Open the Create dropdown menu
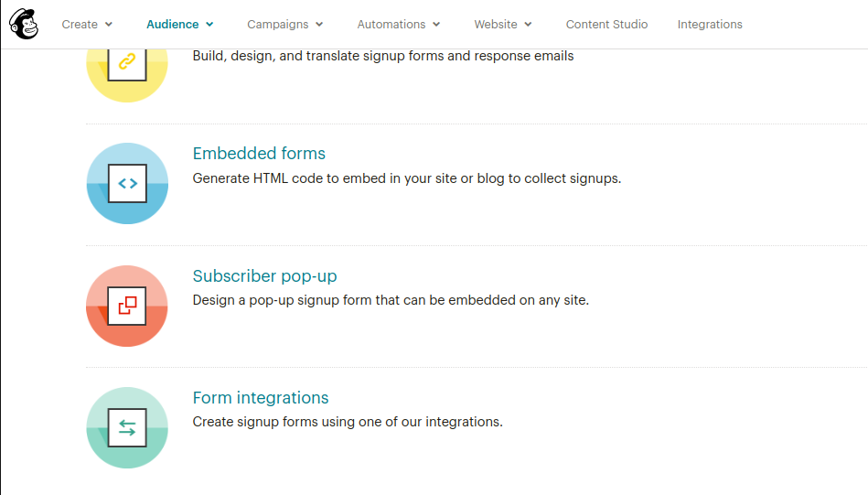Screen dimensions: 868x495 [87, 25]
